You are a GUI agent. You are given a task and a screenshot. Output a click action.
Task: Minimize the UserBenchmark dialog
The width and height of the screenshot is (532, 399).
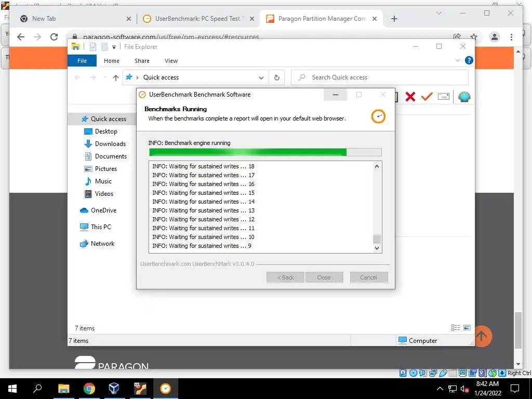(335, 95)
